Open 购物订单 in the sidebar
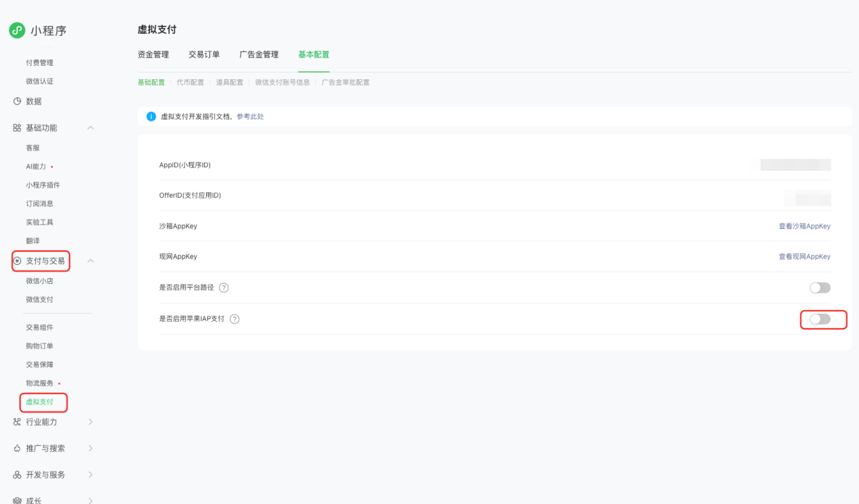The width and height of the screenshot is (859, 504). [40, 346]
